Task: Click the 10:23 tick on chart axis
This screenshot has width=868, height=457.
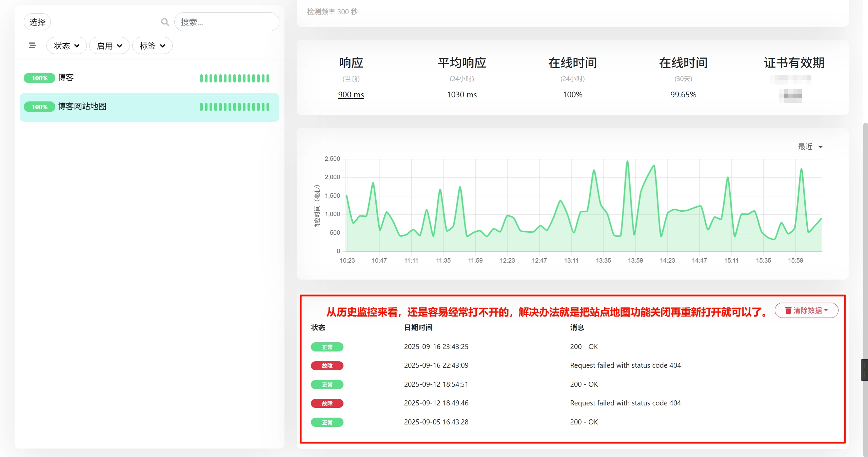Action: point(347,261)
